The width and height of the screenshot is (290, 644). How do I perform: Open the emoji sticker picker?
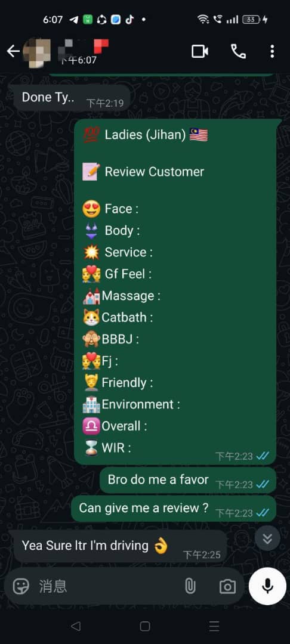click(20, 586)
